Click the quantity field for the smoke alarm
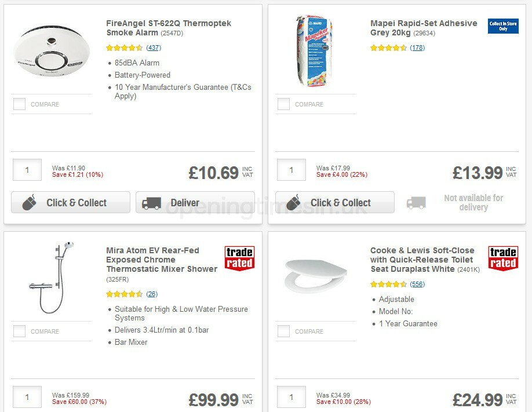Viewport: 532px width, 412px height. coord(27,169)
